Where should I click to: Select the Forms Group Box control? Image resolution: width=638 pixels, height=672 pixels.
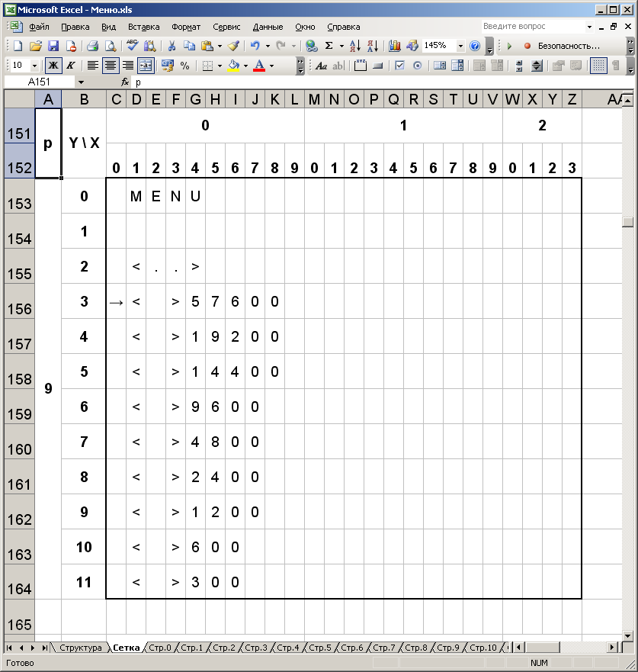click(x=361, y=66)
